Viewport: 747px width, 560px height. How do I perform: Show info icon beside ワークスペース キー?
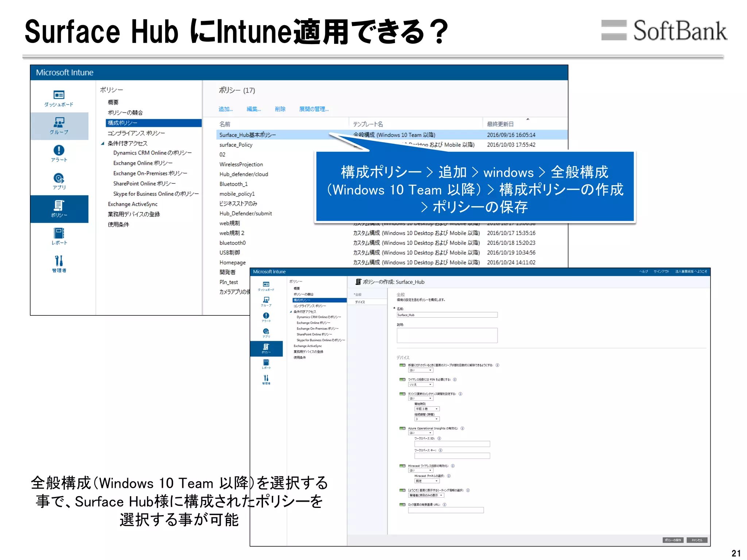click(x=441, y=450)
